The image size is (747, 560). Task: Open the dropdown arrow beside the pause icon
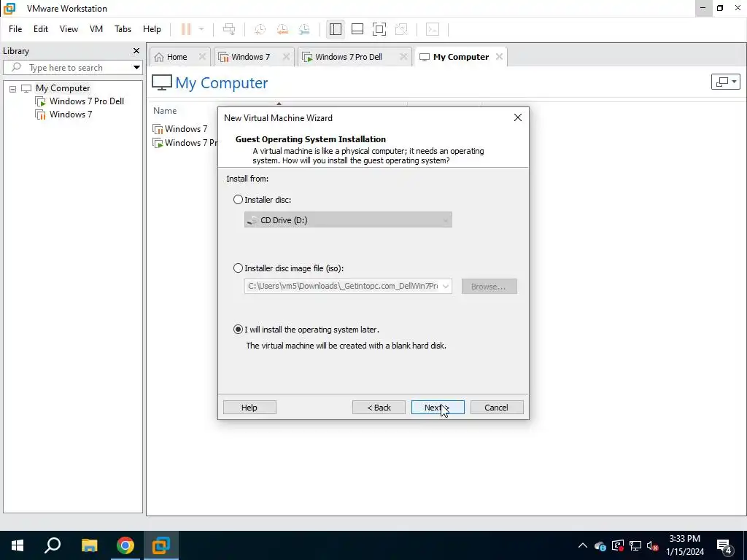(x=201, y=29)
